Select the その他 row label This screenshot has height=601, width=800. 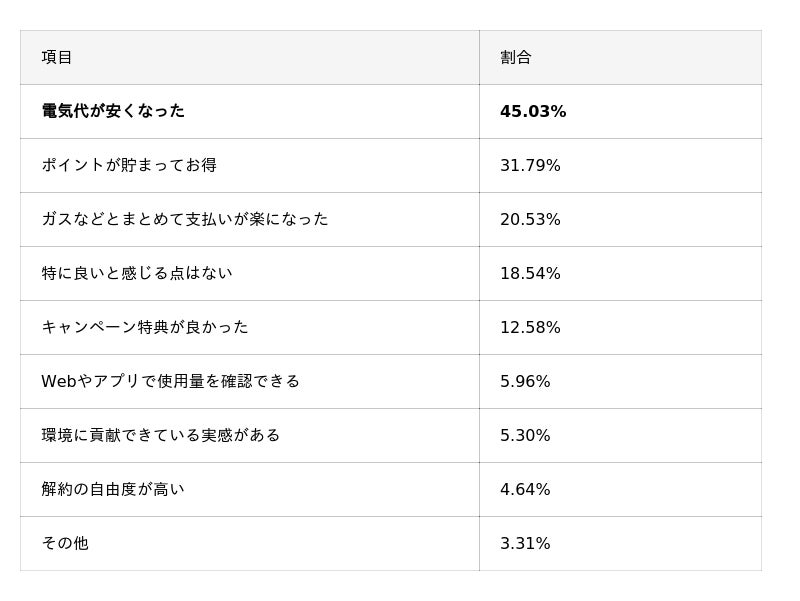[x=65, y=543]
